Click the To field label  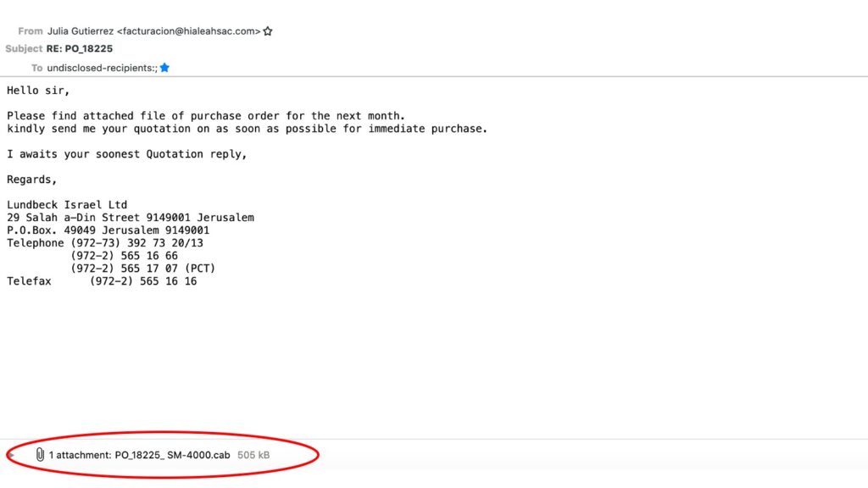(36, 68)
